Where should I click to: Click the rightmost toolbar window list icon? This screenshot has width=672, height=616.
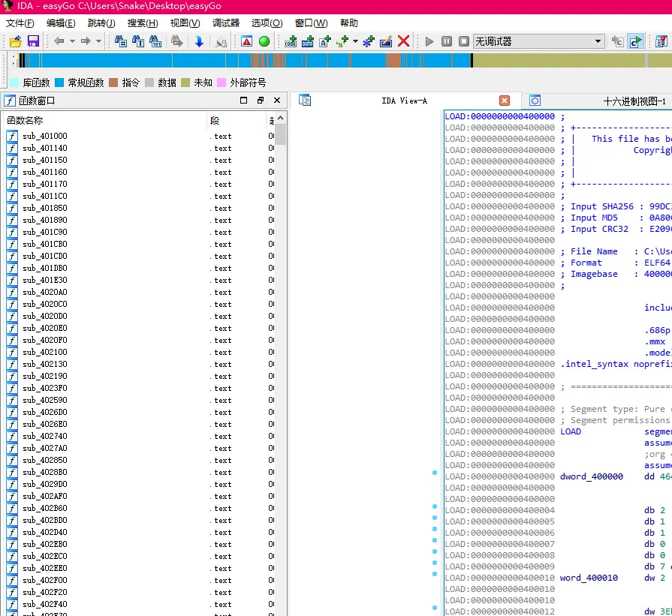[661, 41]
